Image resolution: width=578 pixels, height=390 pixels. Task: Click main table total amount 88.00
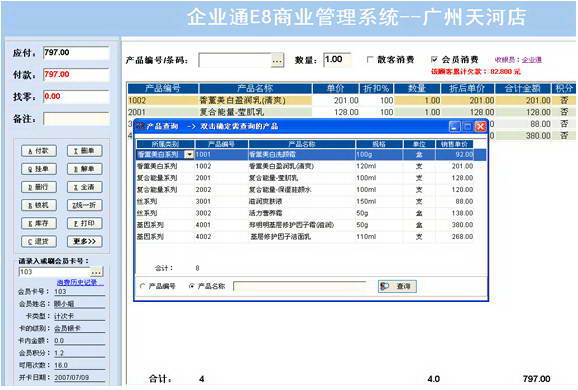click(x=540, y=124)
